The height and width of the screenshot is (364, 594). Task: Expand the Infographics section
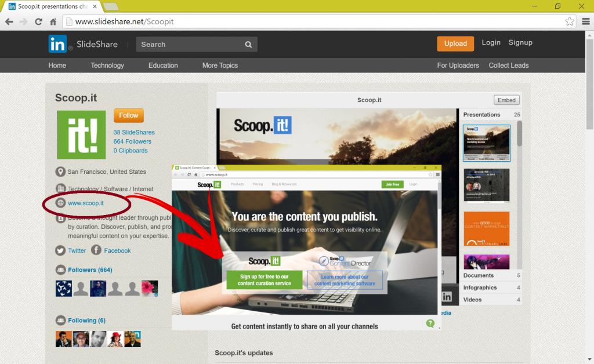coord(491,287)
